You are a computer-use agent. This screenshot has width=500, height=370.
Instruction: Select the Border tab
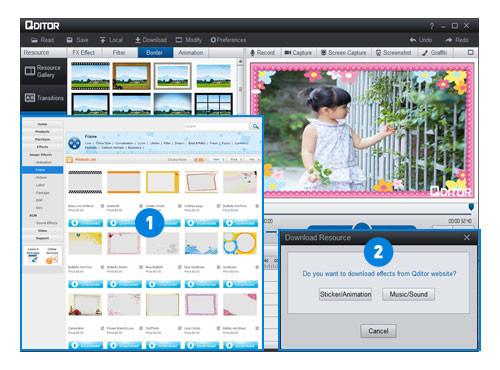click(x=155, y=53)
